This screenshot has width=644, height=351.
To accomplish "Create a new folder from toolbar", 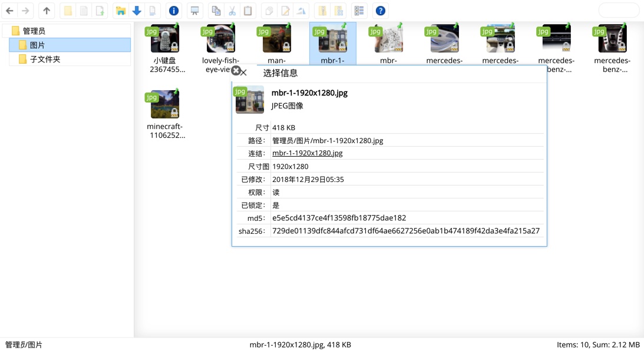I will click(68, 11).
